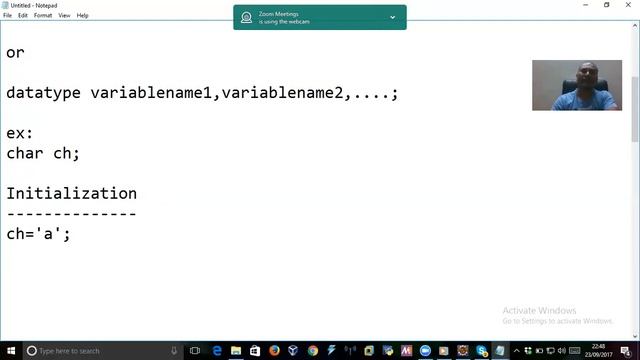The image size is (640, 360).
Task: Launch Google Chrome from the taskbar
Action: tap(313, 351)
